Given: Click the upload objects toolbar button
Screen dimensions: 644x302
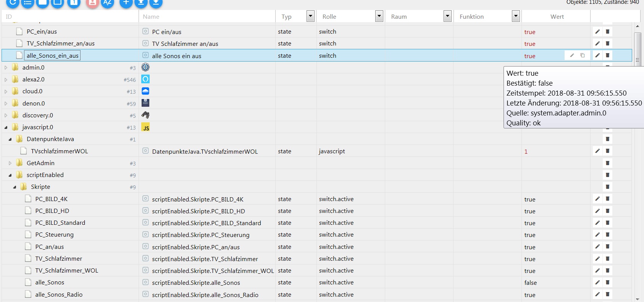Looking at the screenshot, I should click(x=141, y=2).
